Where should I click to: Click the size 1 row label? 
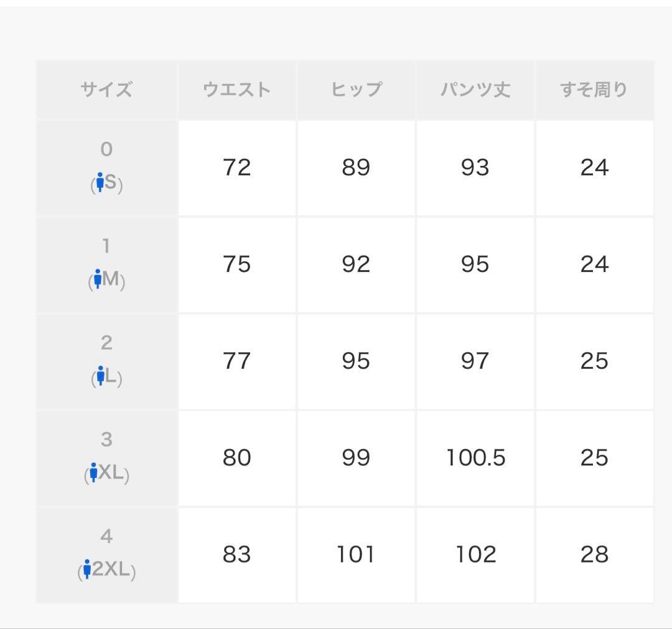click(x=106, y=246)
